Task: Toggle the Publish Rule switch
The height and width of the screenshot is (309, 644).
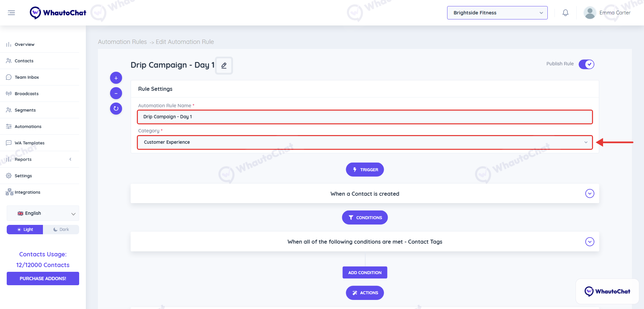Action: click(x=586, y=64)
